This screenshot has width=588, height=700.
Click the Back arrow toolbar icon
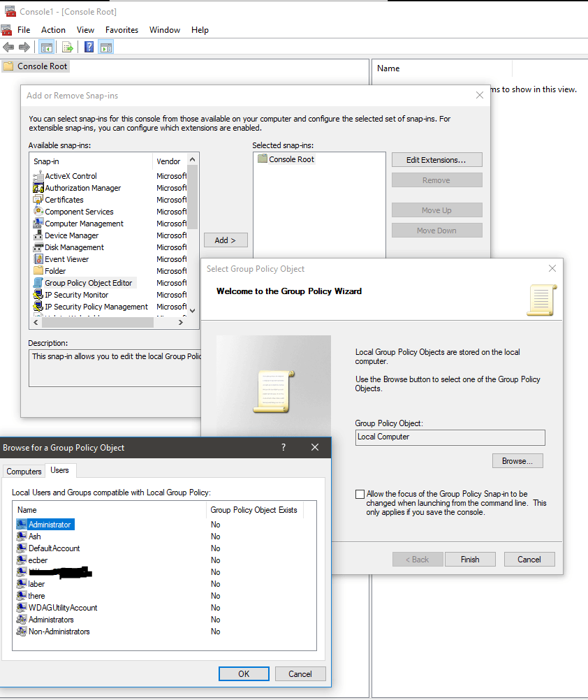click(x=8, y=47)
